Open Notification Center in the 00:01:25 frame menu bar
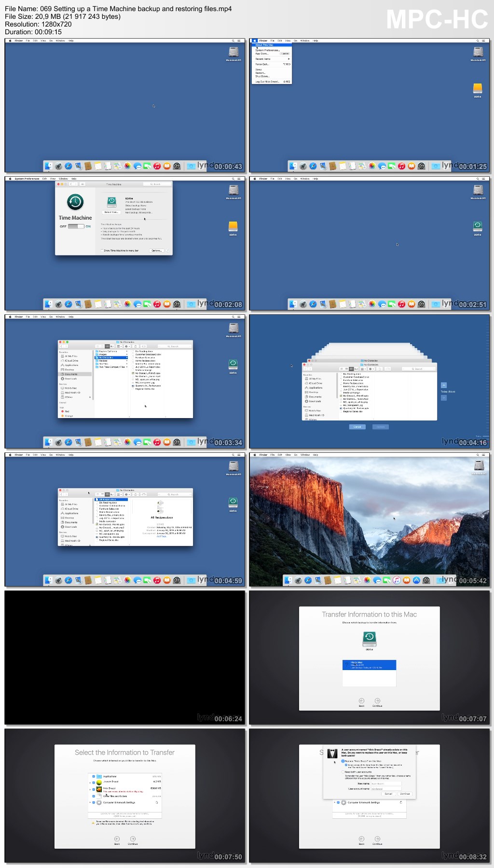This screenshot has height=868, width=494. tap(484, 41)
